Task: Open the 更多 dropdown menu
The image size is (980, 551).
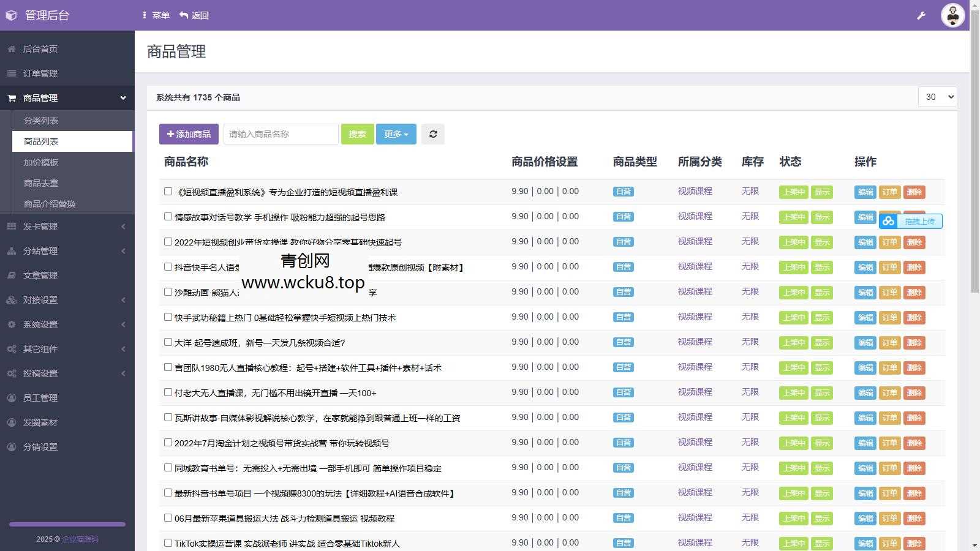Action: pyautogui.click(x=396, y=133)
